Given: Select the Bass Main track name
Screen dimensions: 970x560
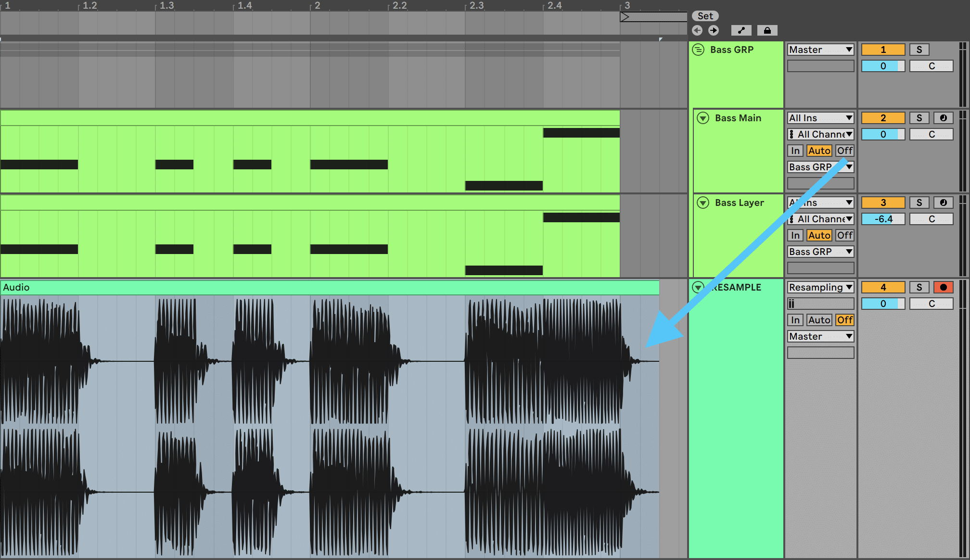Looking at the screenshot, I should coord(738,118).
